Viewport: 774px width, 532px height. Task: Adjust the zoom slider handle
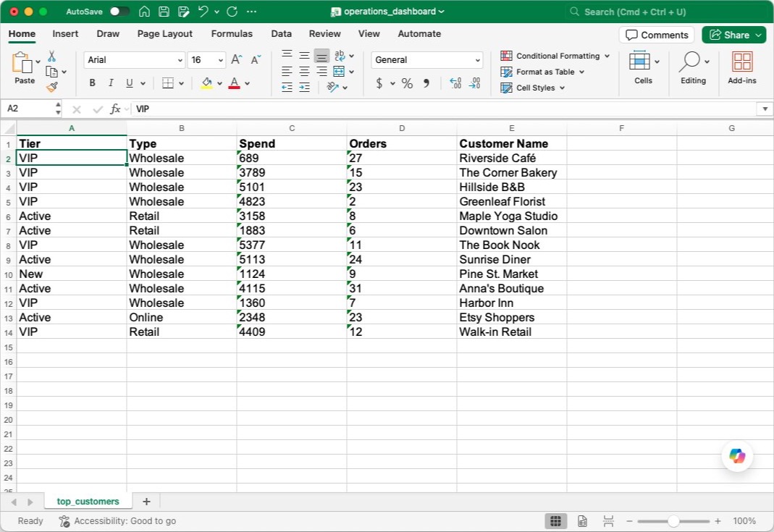click(673, 520)
